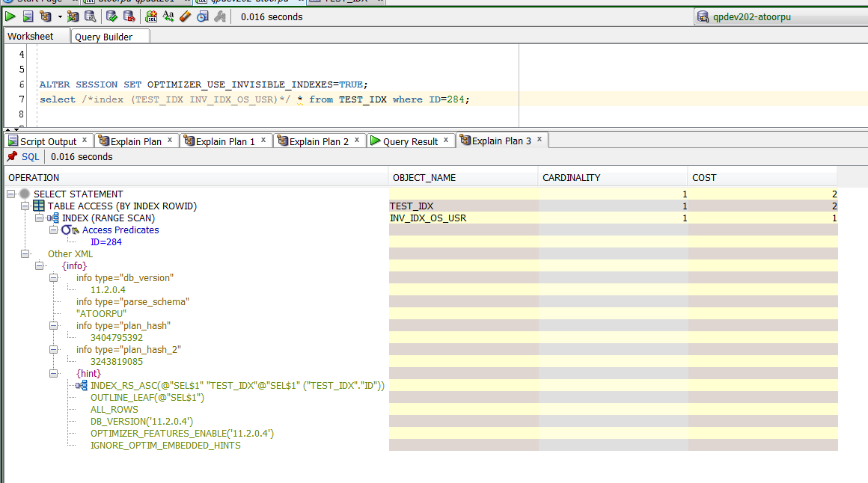Select the IGNORE_OPTIM_EMBEDDED_HINTS row
868x483 pixels.
click(x=165, y=446)
